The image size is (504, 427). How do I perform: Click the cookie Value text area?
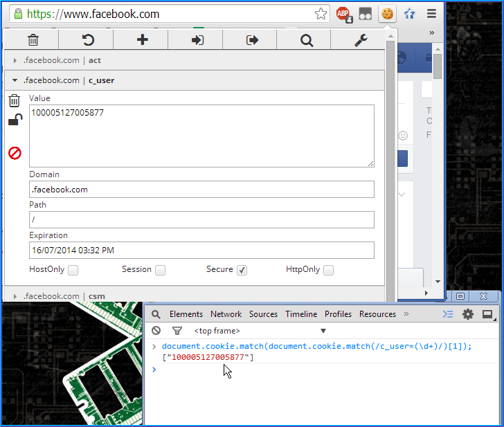click(x=201, y=136)
